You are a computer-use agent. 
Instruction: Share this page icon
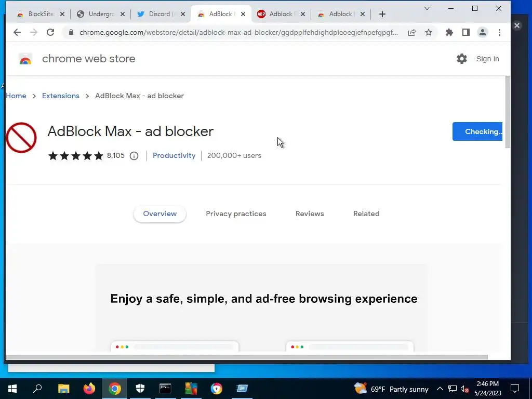click(412, 33)
